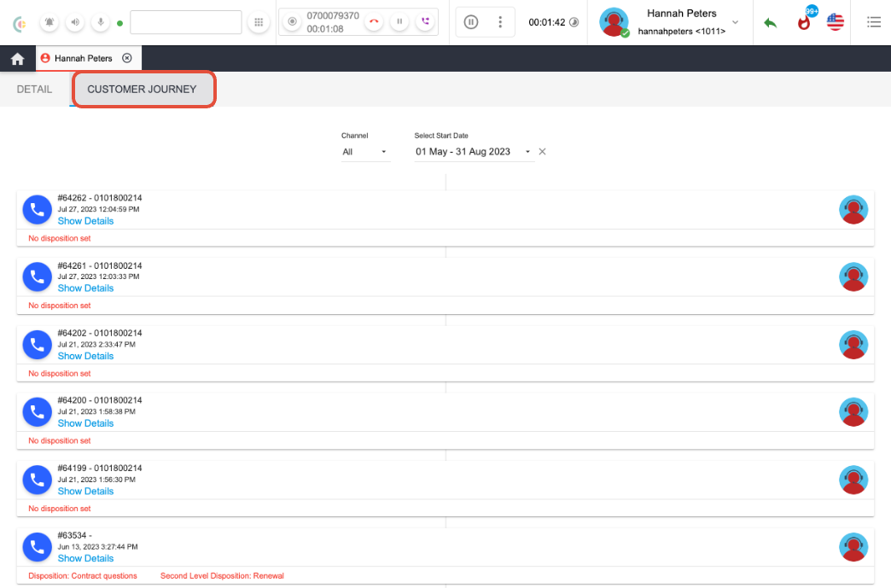The width and height of the screenshot is (891, 588).
Task: Click agent avatar on #64202 row
Action: pyautogui.click(x=853, y=344)
